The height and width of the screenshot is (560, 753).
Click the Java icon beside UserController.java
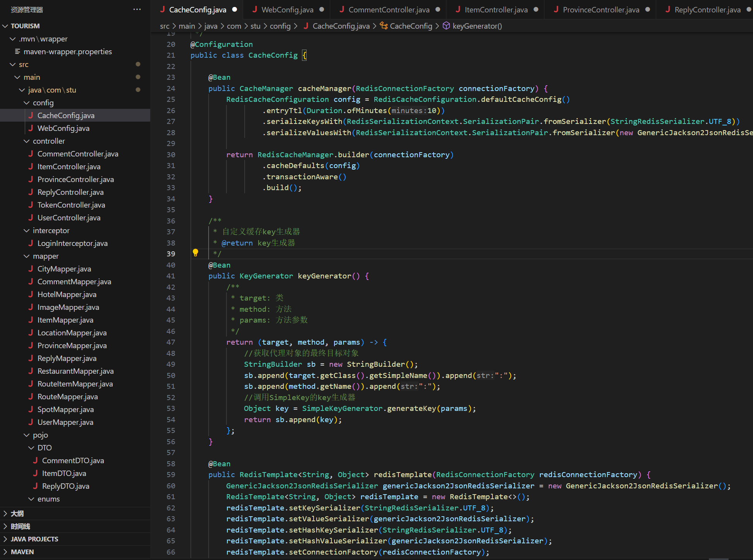click(x=31, y=217)
